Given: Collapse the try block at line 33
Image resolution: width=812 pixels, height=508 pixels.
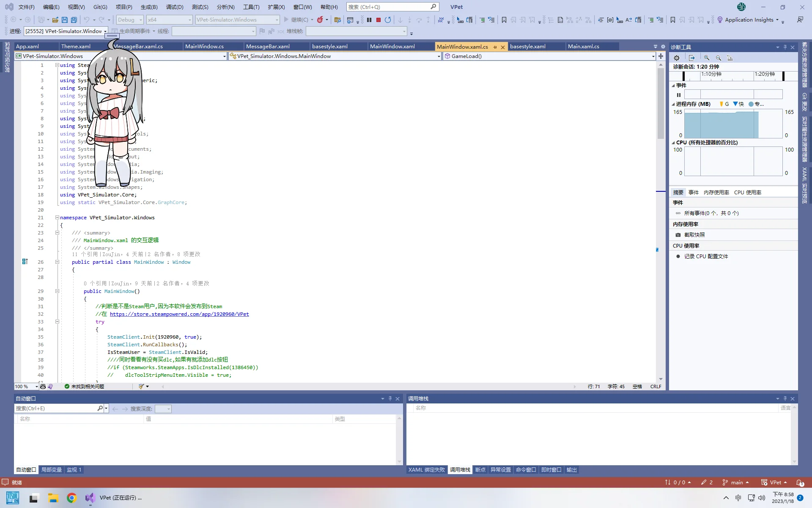Looking at the screenshot, I should pyautogui.click(x=57, y=322).
